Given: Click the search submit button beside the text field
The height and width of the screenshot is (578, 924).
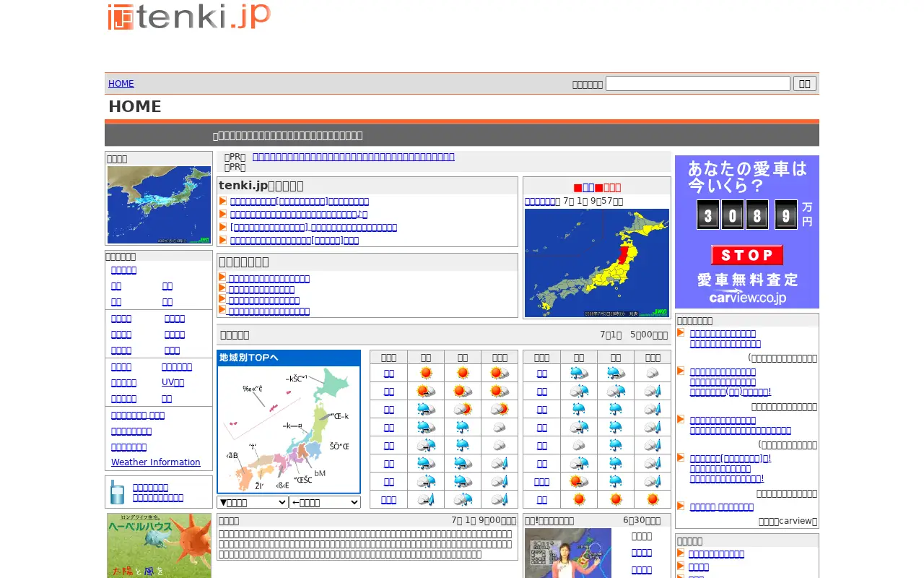Looking at the screenshot, I should (805, 84).
